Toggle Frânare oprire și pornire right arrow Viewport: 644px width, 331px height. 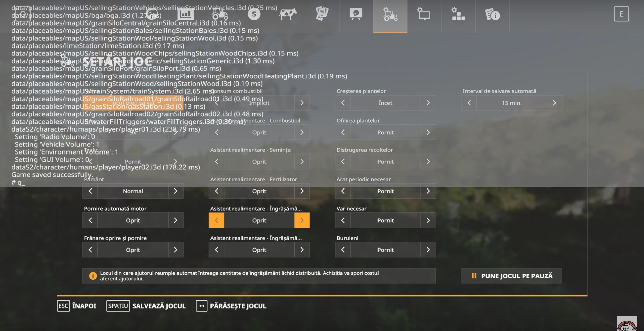point(176,250)
